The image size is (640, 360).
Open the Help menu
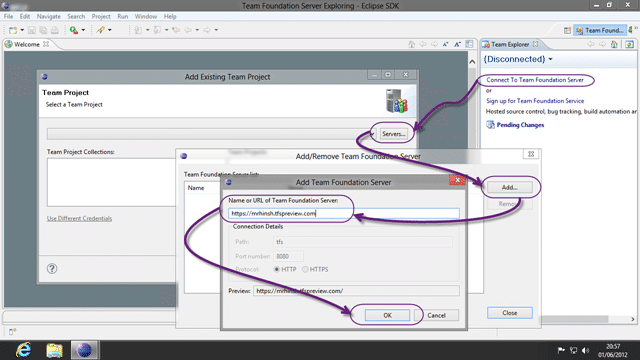click(170, 17)
